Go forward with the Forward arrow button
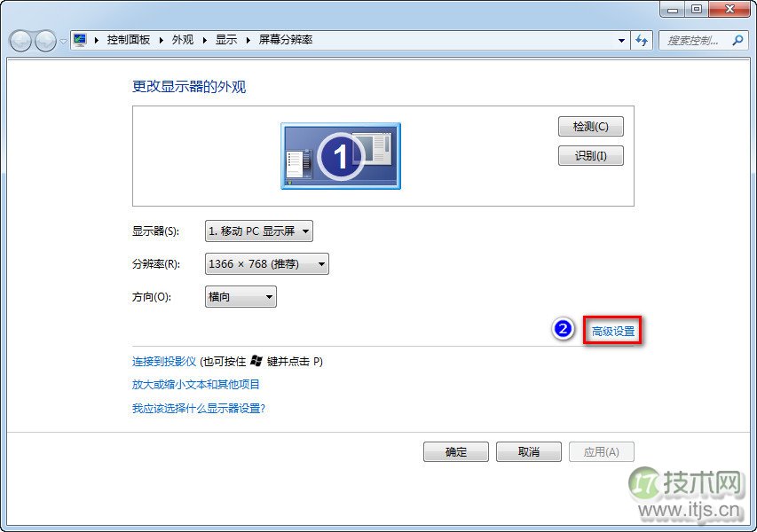Viewport: 757px width, 532px height. (x=46, y=41)
